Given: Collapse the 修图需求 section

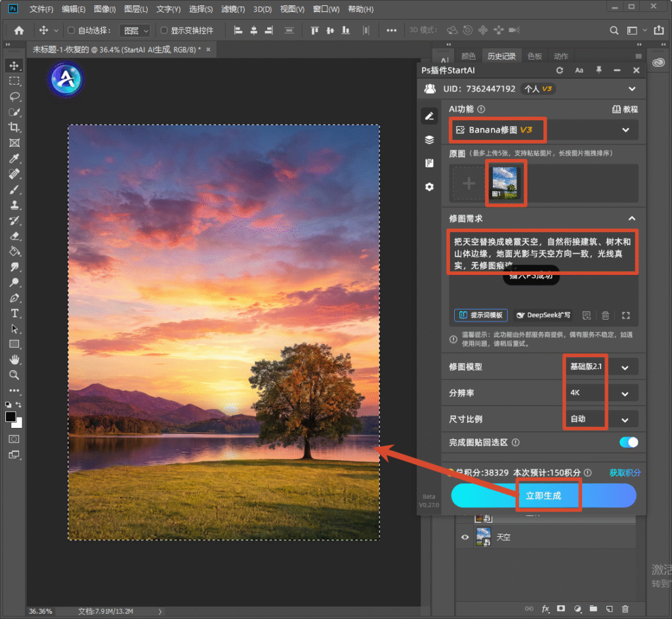Looking at the screenshot, I should pos(632,219).
